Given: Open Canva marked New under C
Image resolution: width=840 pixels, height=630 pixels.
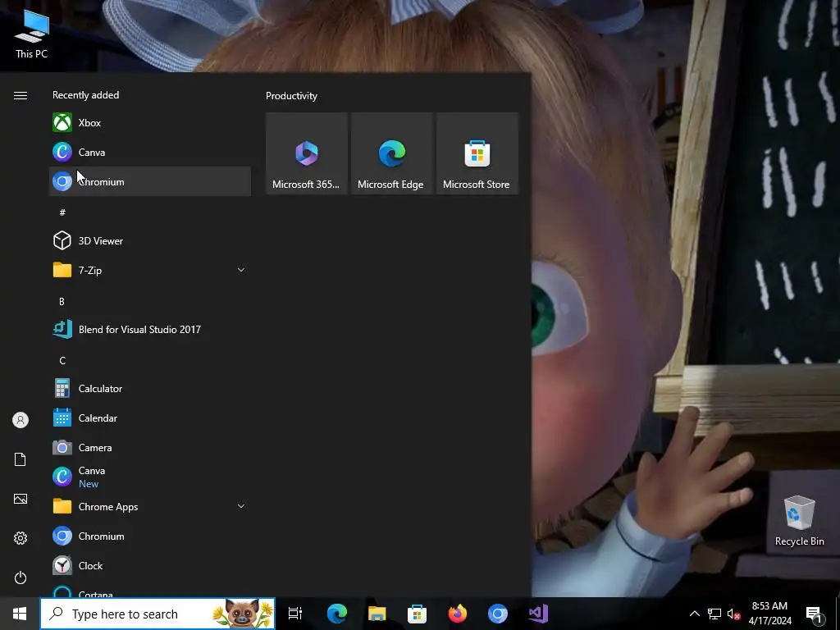Looking at the screenshot, I should (149, 477).
